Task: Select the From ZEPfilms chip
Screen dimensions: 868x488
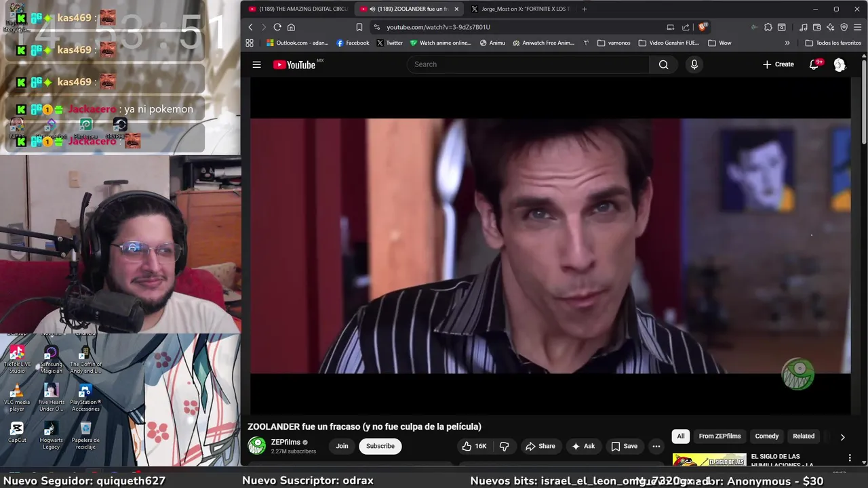Action: pos(719,436)
